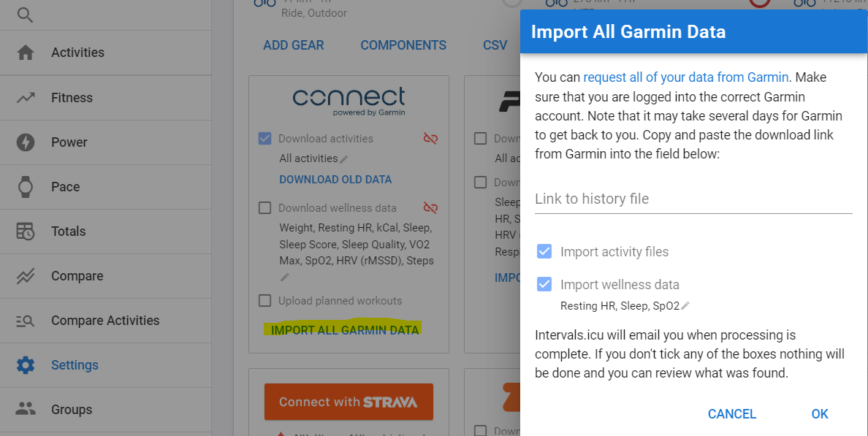Click the Activities home icon
868x436 pixels.
(26, 53)
